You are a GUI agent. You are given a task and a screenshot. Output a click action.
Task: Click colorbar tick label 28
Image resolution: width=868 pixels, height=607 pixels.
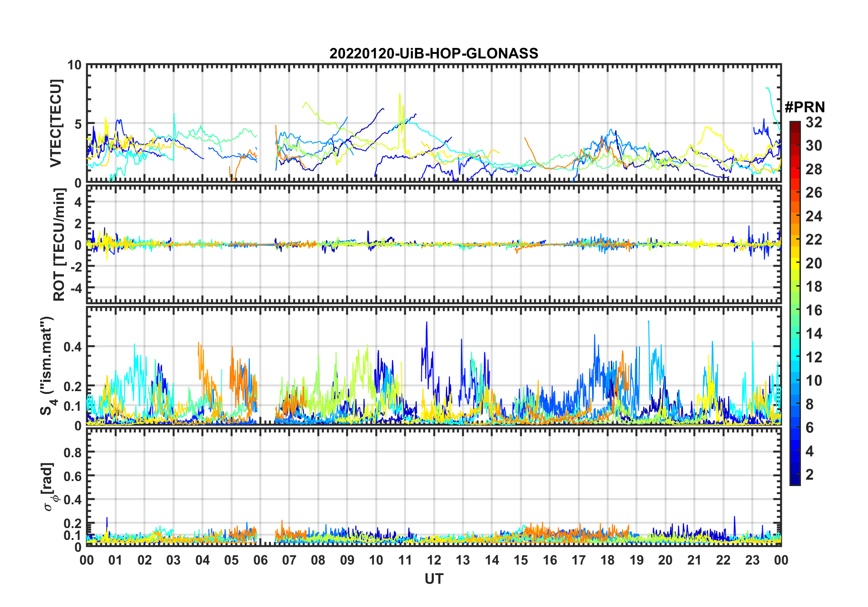[x=814, y=169]
